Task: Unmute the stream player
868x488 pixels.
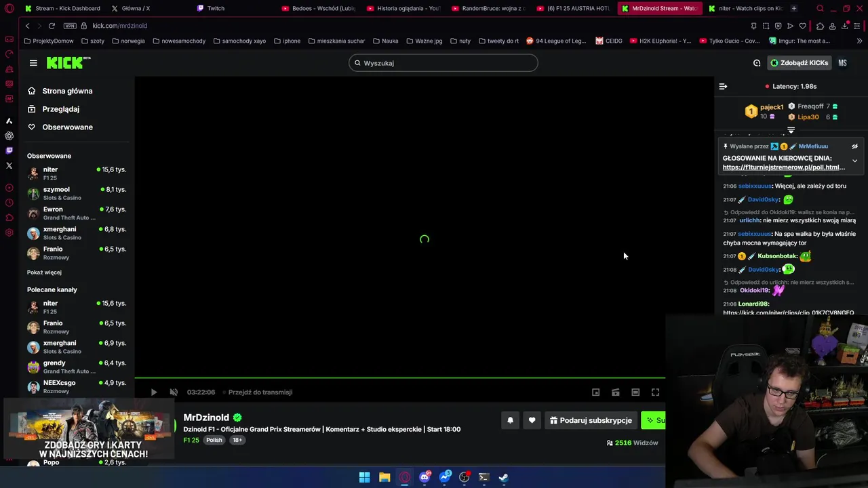Action: click(x=174, y=392)
